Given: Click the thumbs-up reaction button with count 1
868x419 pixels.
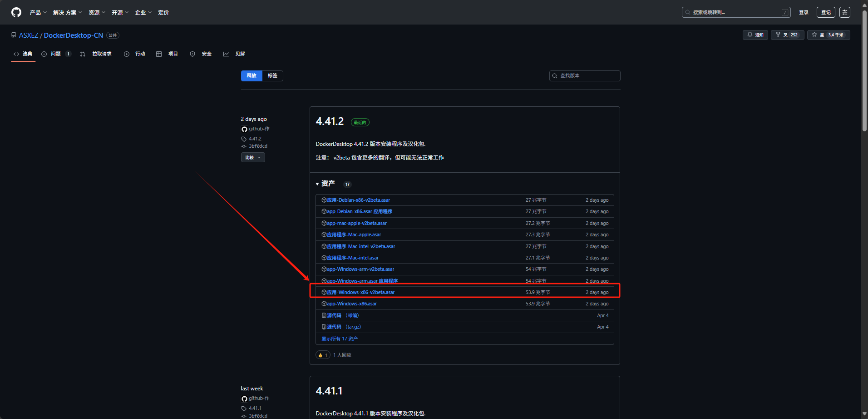Looking at the screenshot, I should click(x=323, y=355).
